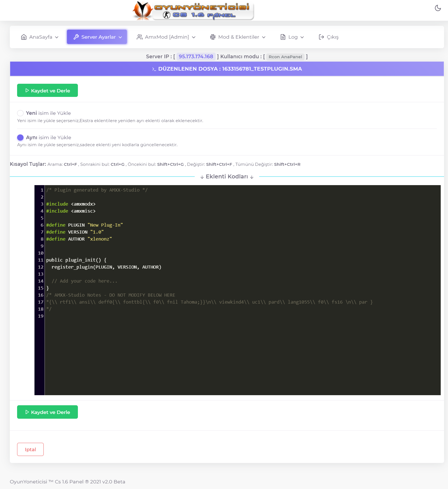Click the rtf1 ansi deff0 code line
This screenshot has height=489, width=448.
point(210,302)
